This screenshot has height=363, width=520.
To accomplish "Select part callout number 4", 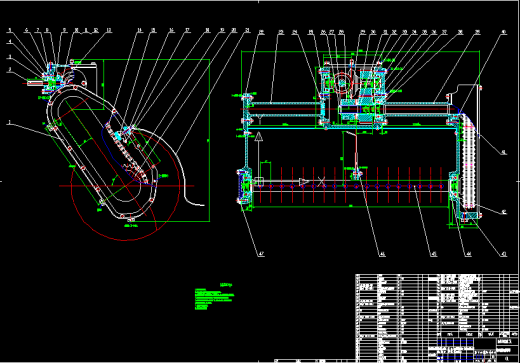I will coord(10,41).
